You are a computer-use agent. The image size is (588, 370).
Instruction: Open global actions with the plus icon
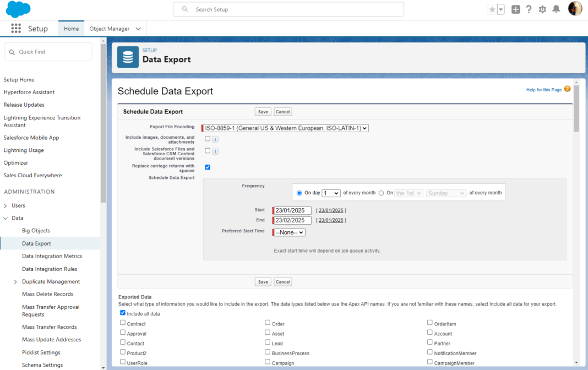pyautogui.click(x=515, y=9)
